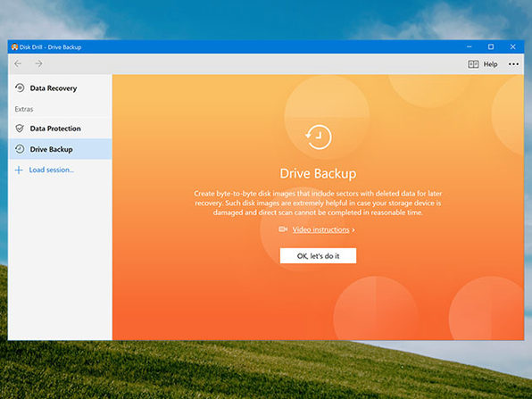This screenshot has width=532, height=399.
Task: Open the three-dot more options menu
Action: click(x=513, y=64)
